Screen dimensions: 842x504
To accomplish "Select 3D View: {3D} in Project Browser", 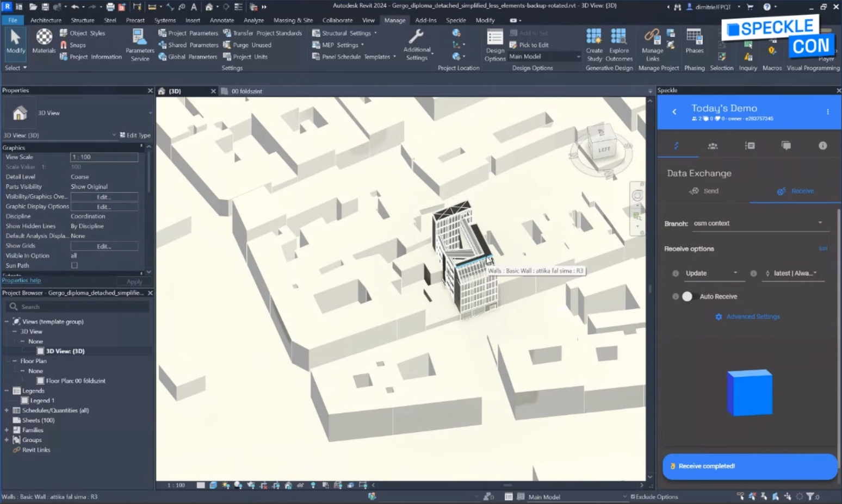I will point(65,351).
